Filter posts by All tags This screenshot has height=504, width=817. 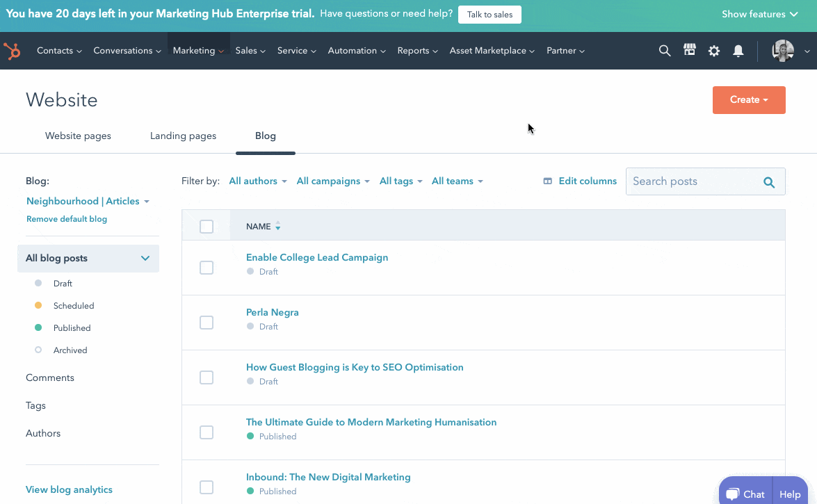(401, 181)
